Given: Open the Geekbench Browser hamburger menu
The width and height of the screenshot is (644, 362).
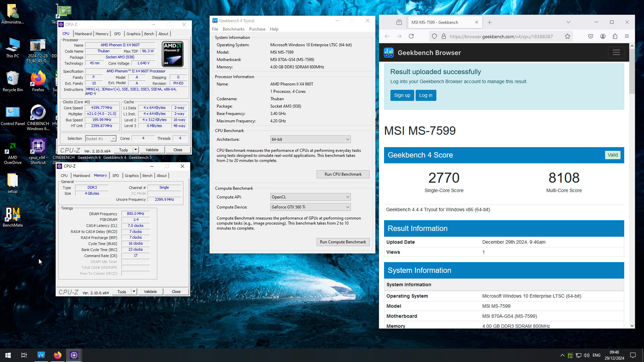Looking at the screenshot, I should 616,53.
